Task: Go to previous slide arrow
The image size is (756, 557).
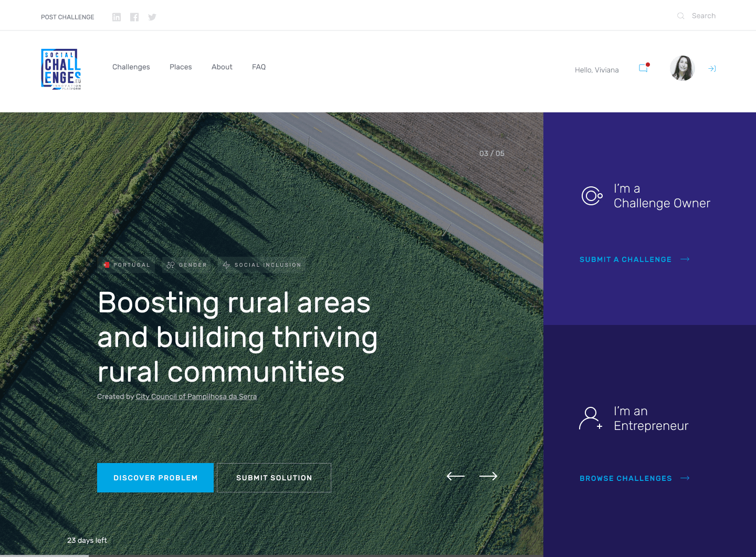Action: 455,476
